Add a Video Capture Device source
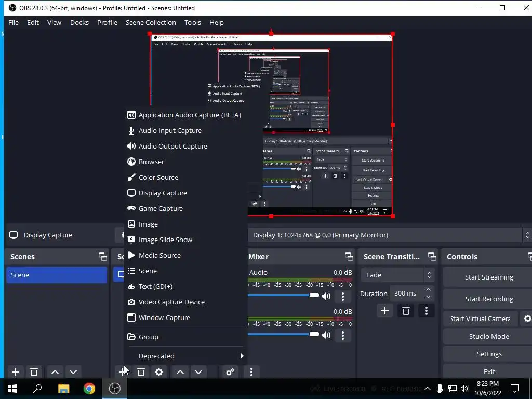The width and height of the screenshot is (532, 399). coord(185,302)
